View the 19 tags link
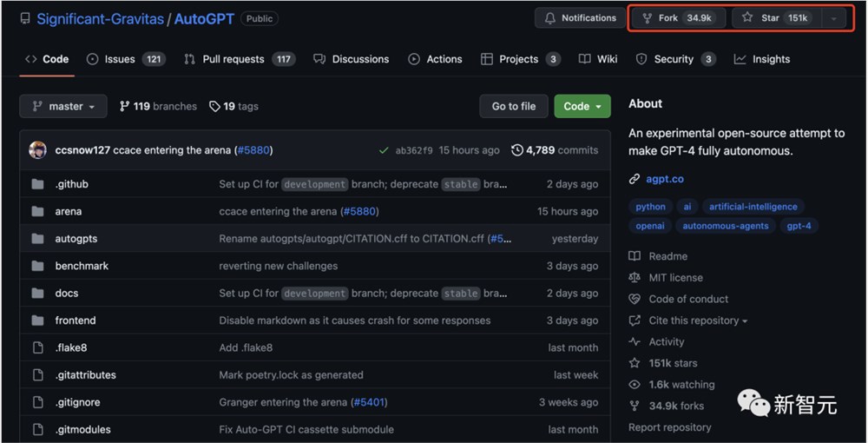The height and width of the screenshot is (443, 868). click(233, 106)
